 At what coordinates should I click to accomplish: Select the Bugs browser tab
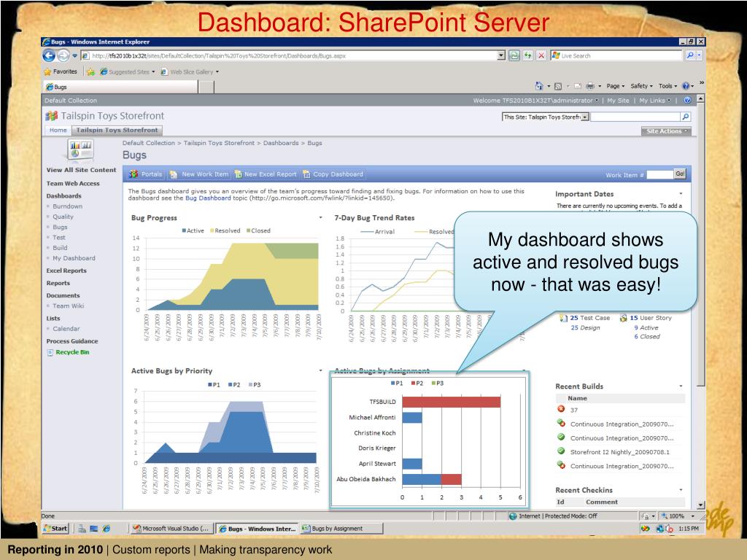click(x=120, y=87)
